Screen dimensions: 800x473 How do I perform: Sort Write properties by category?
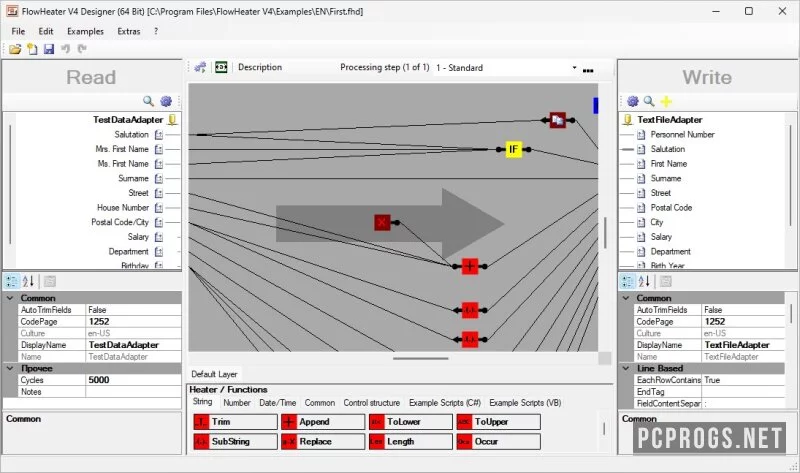click(628, 281)
